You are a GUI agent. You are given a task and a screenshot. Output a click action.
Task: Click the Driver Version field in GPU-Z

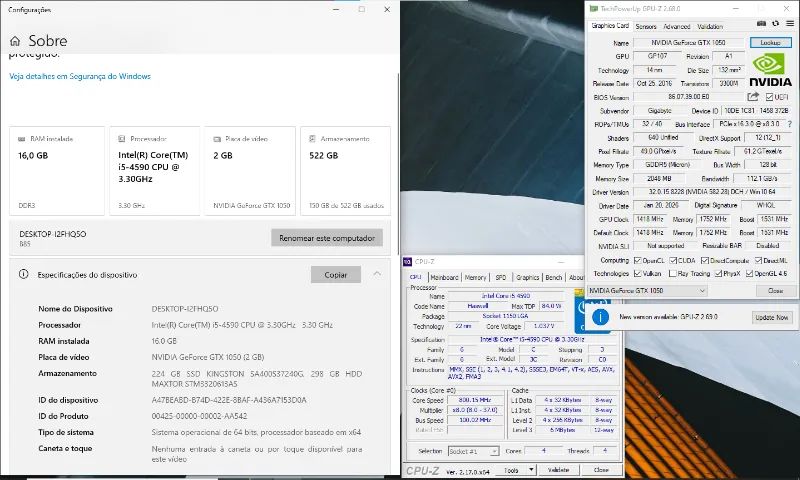[x=712, y=192]
